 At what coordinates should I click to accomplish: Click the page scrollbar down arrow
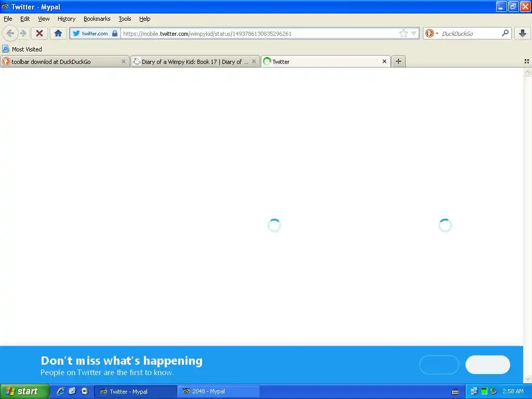(x=527, y=379)
